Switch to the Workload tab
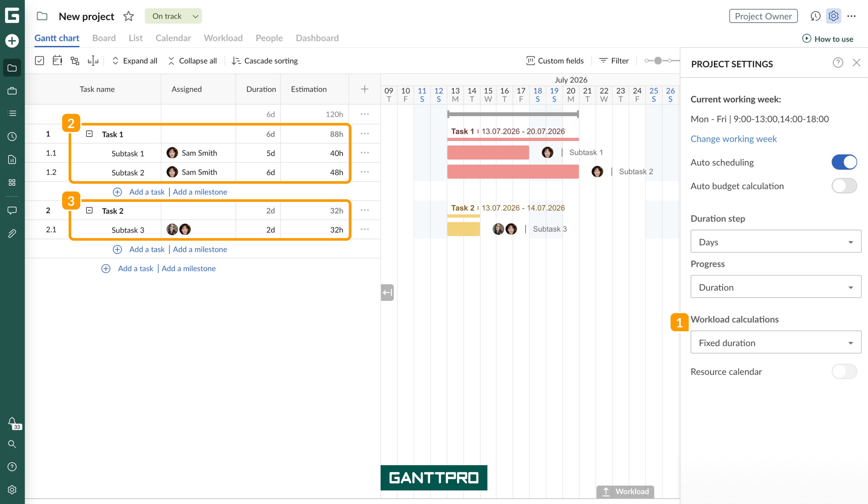868x504 pixels. [223, 38]
